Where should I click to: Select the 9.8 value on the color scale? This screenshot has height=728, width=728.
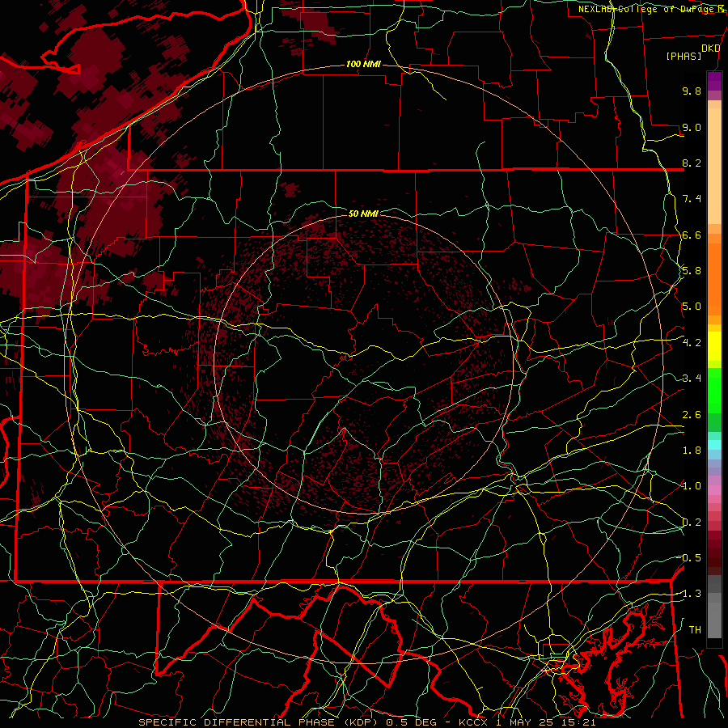(x=692, y=91)
